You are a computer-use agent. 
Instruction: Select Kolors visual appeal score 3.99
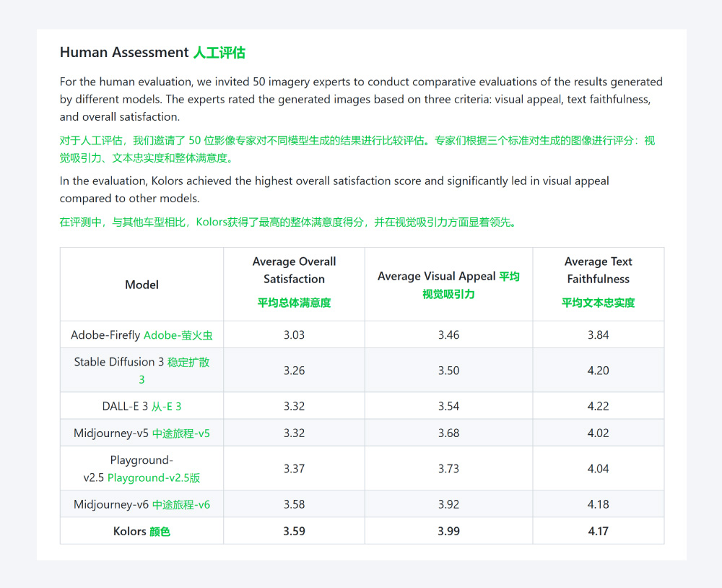click(x=448, y=532)
